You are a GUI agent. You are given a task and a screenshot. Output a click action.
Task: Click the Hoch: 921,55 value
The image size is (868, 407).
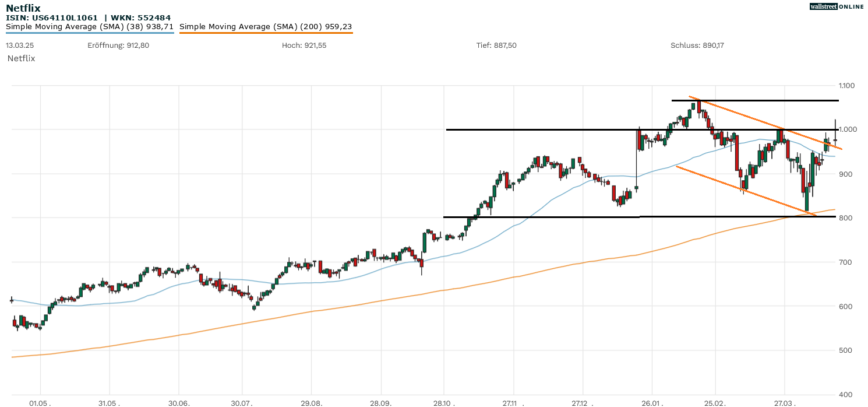304,45
